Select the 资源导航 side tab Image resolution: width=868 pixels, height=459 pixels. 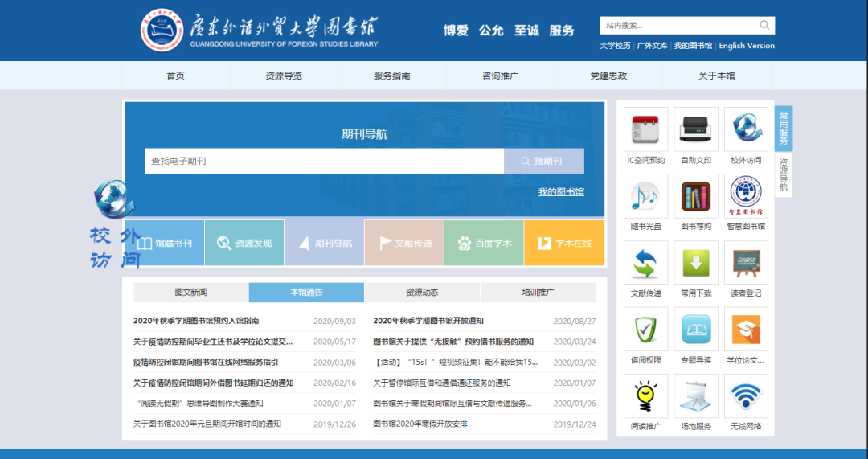coord(784,174)
